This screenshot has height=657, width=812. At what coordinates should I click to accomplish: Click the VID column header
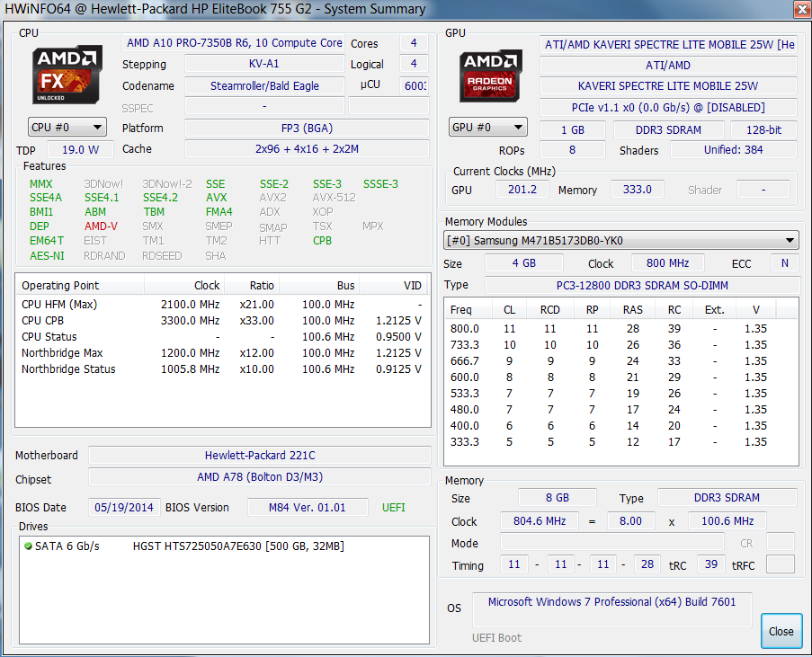pos(395,285)
